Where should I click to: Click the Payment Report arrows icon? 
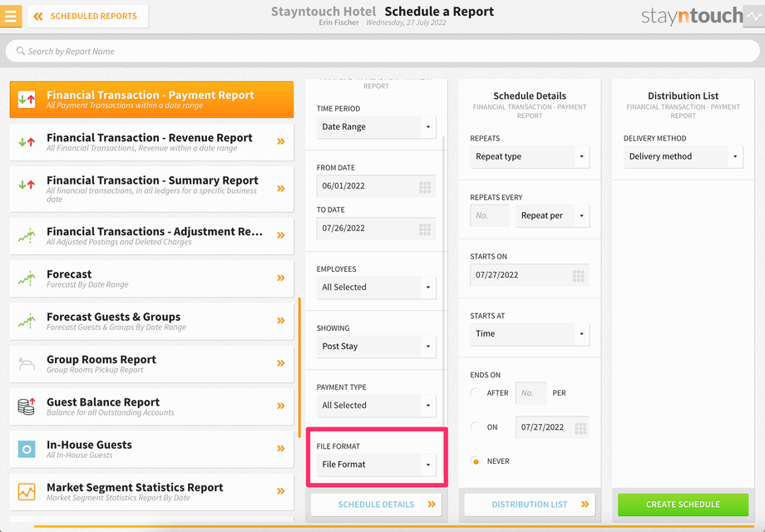[x=27, y=100]
